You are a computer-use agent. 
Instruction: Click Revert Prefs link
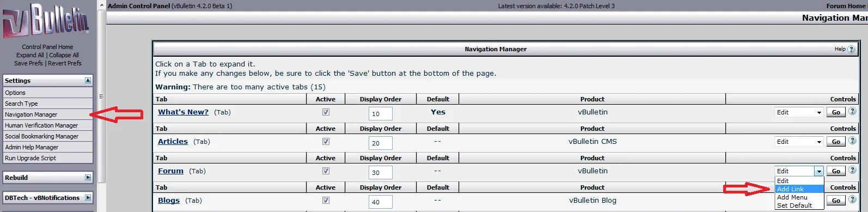(65, 63)
